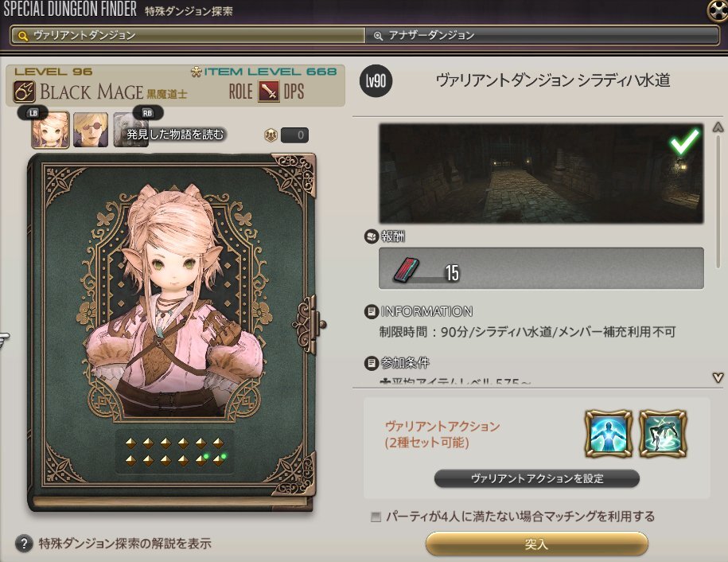The image size is (728, 562).
Task: Click the second green Variant Action icon
Action: click(663, 434)
